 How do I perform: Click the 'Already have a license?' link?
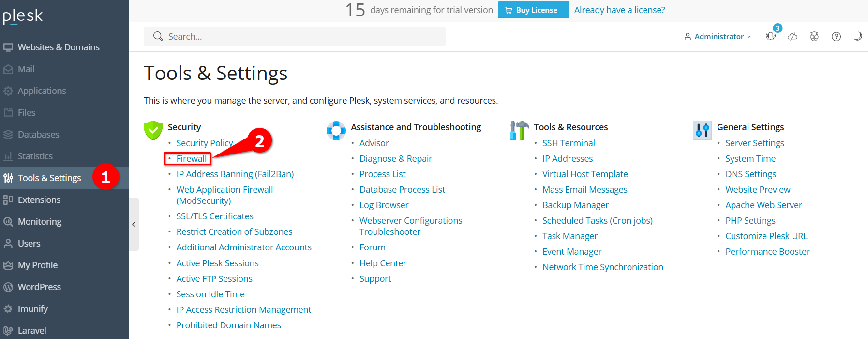pos(619,10)
